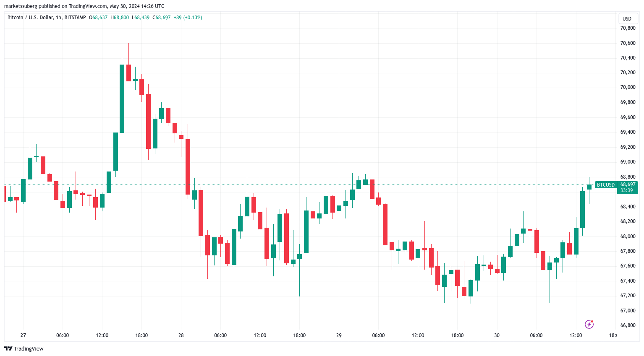Click the 28 date marker on time axis
The height and width of the screenshot is (356, 644).
click(x=181, y=335)
